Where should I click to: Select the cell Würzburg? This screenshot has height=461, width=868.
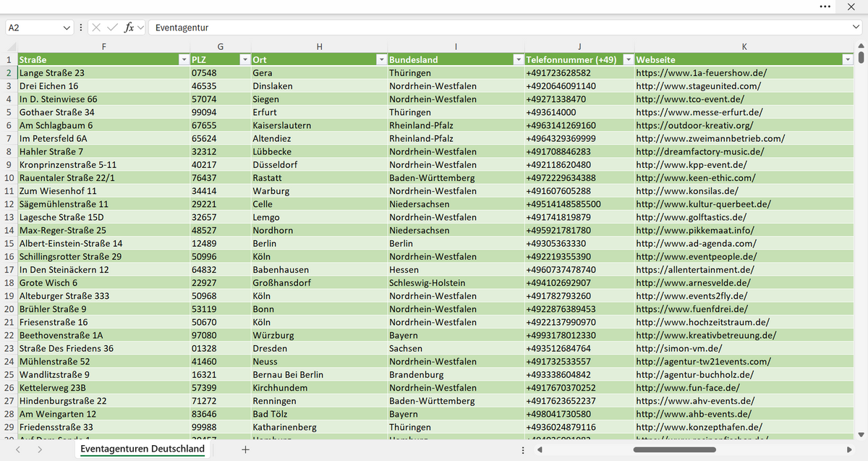[x=319, y=335]
